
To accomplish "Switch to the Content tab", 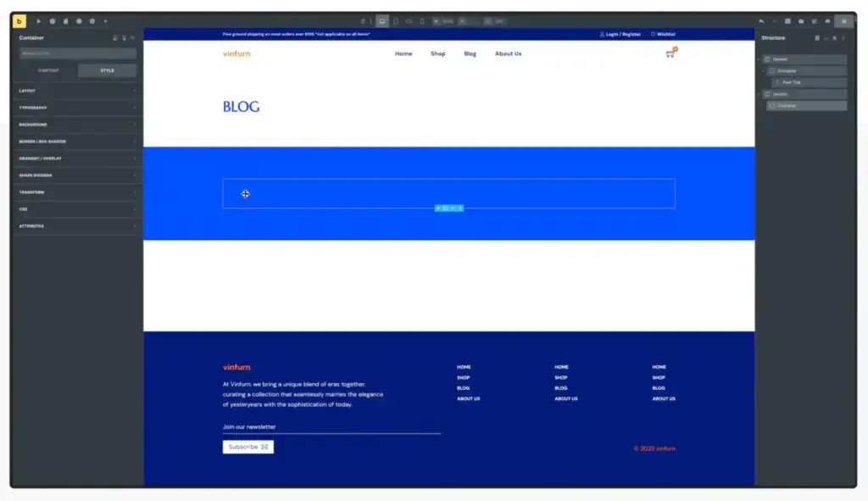I will click(x=48, y=70).
